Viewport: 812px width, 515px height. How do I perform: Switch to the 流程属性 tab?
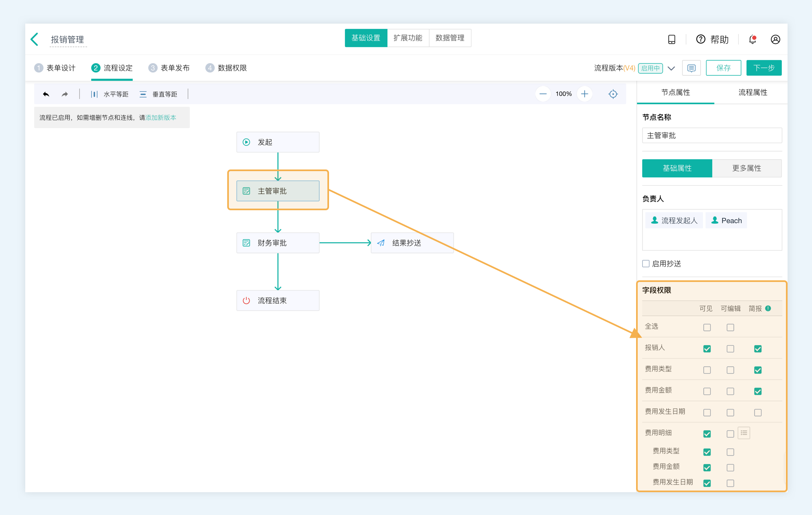click(752, 92)
